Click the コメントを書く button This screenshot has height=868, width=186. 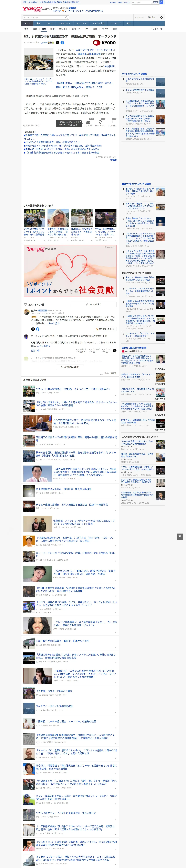point(93,305)
